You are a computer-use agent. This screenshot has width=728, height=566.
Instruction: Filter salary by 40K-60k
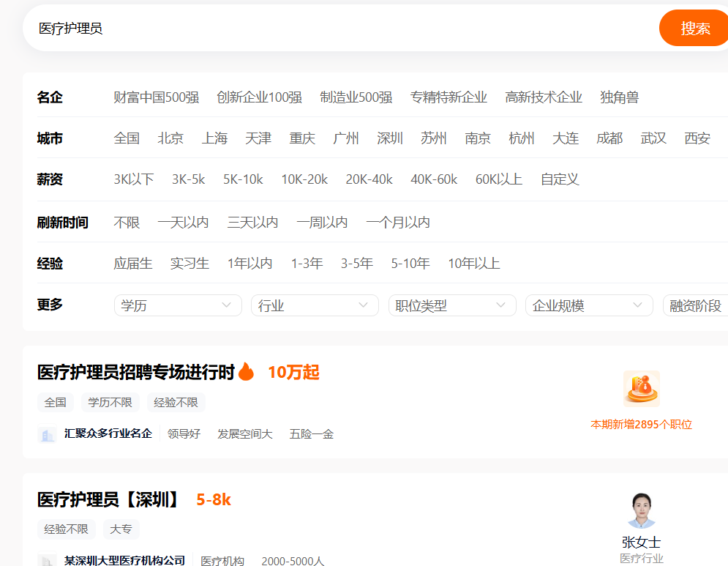434,179
